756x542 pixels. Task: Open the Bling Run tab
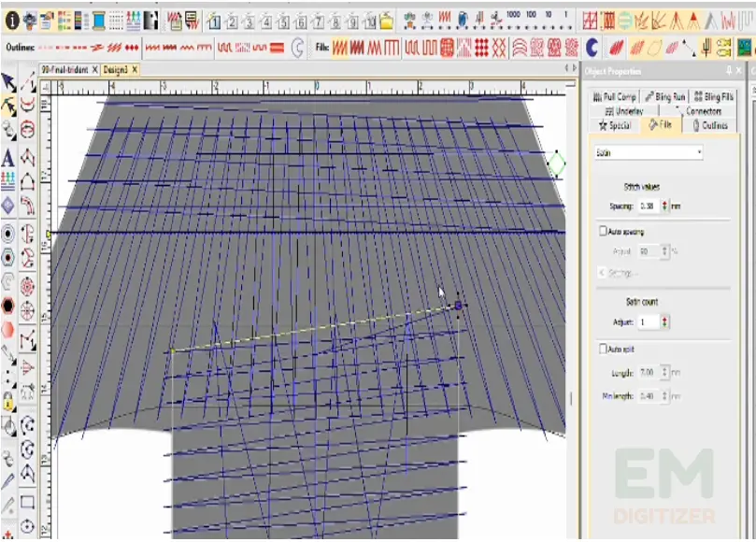(x=664, y=96)
